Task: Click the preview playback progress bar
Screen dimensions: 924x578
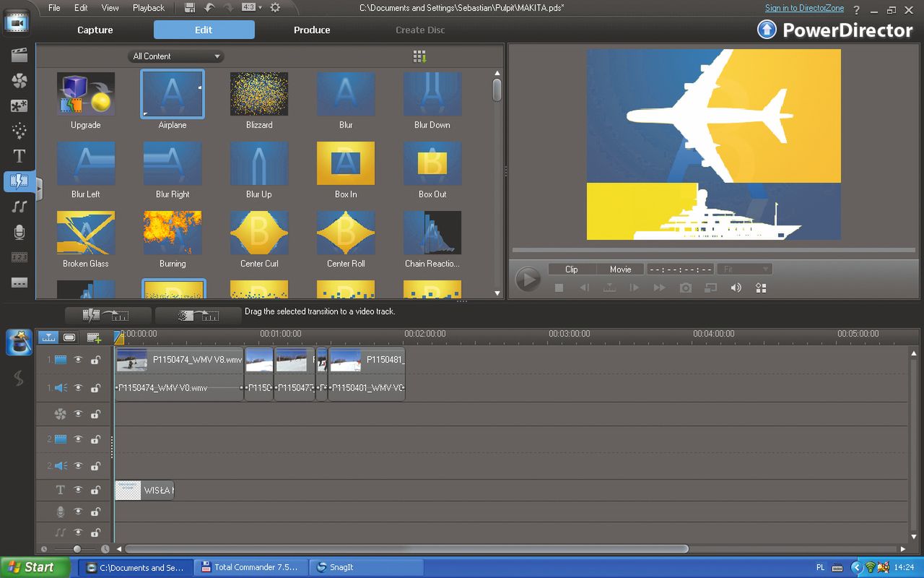Action: click(x=713, y=251)
